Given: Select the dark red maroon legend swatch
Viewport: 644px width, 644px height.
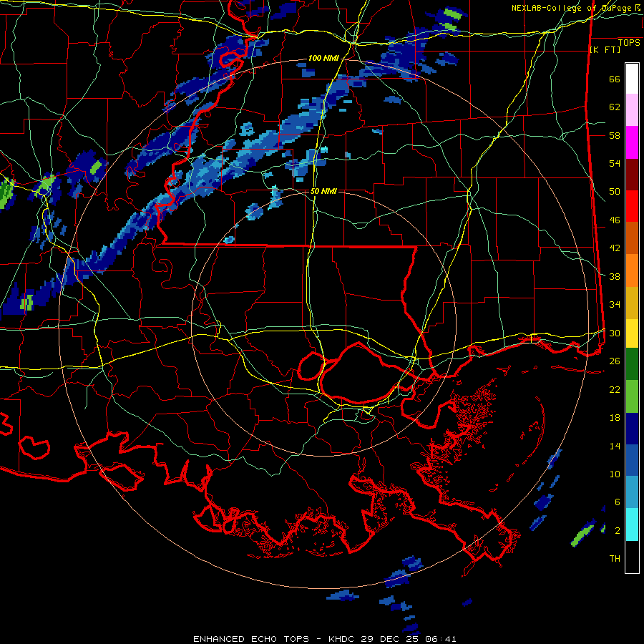Looking at the screenshot, I should pyautogui.click(x=632, y=174).
